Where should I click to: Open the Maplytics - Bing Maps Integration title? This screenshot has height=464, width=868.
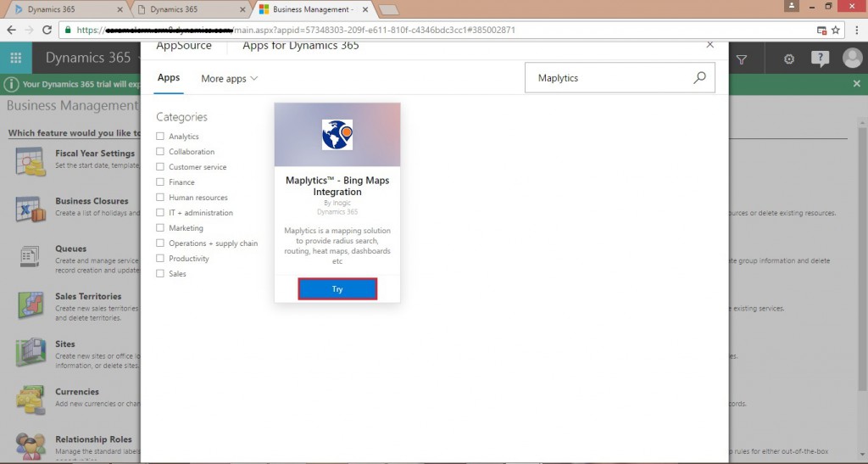pyautogui.click(x=337, y=186)
